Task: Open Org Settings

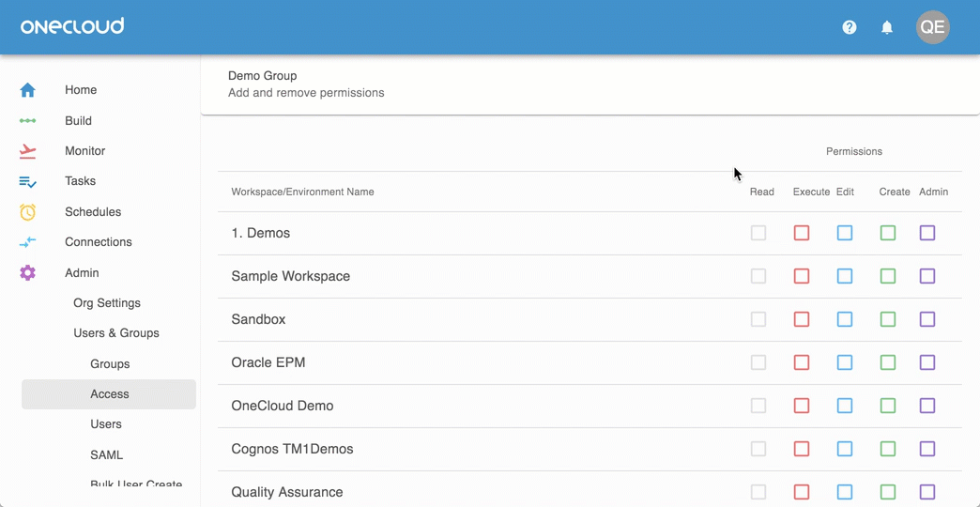Action: (x=107, y=303)
